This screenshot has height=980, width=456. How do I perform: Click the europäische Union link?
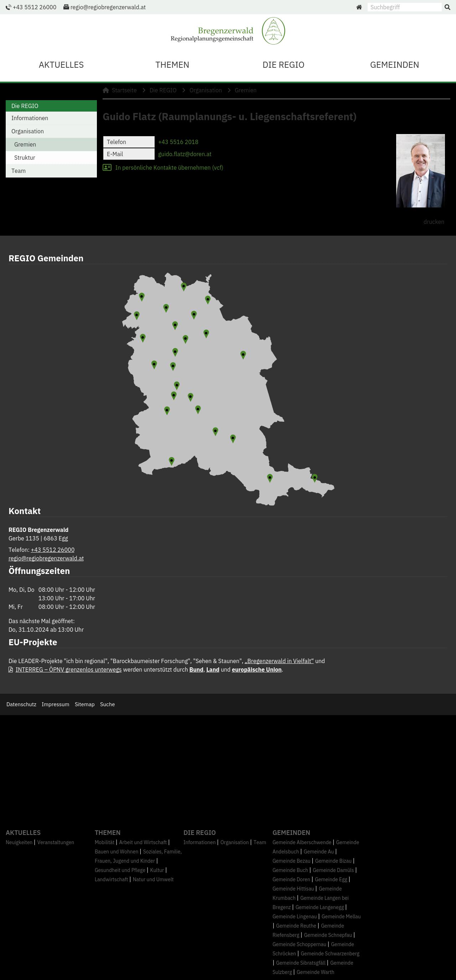click(x=257, y=669)
